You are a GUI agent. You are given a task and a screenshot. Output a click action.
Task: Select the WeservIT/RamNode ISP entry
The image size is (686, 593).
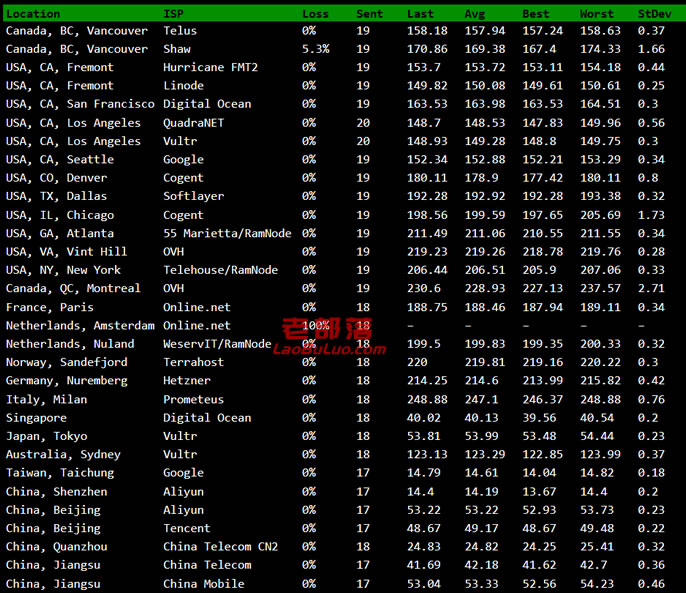click(217, 344)
